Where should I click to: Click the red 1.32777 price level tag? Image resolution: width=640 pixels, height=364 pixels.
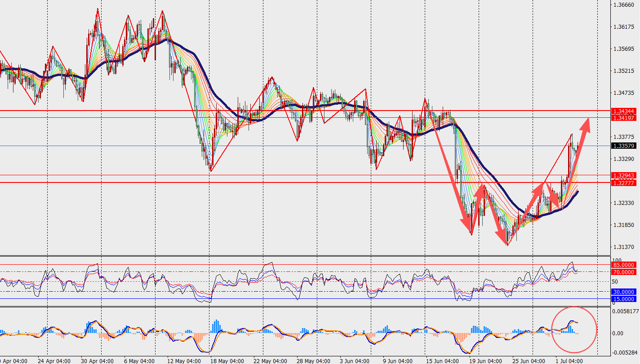tap(623, 182)
